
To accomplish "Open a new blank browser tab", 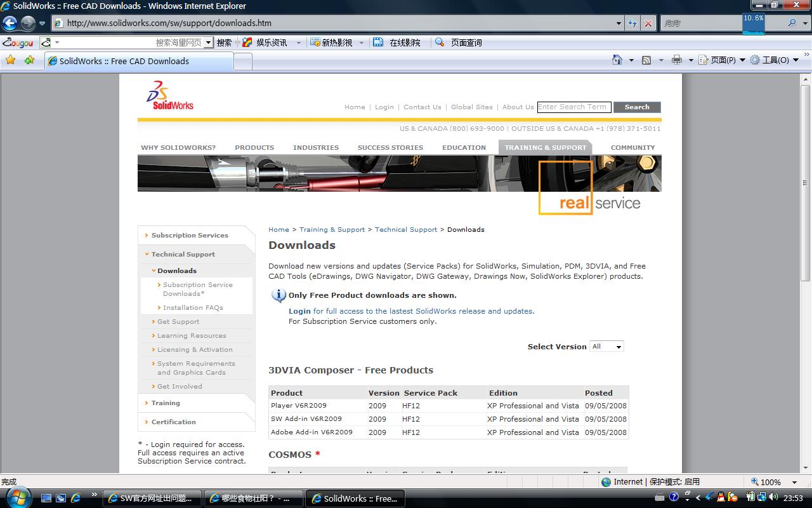I will click(243, 62).
